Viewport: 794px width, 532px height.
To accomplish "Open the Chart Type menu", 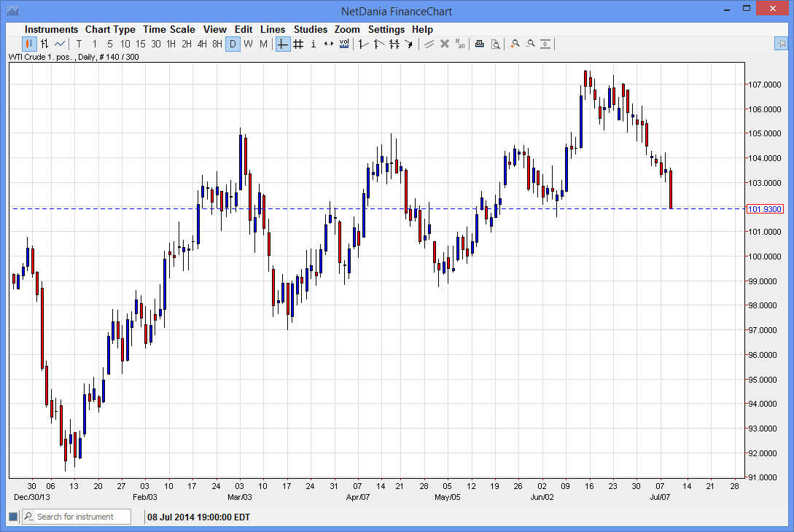I will pyautogui.click(x=110, y=29).
